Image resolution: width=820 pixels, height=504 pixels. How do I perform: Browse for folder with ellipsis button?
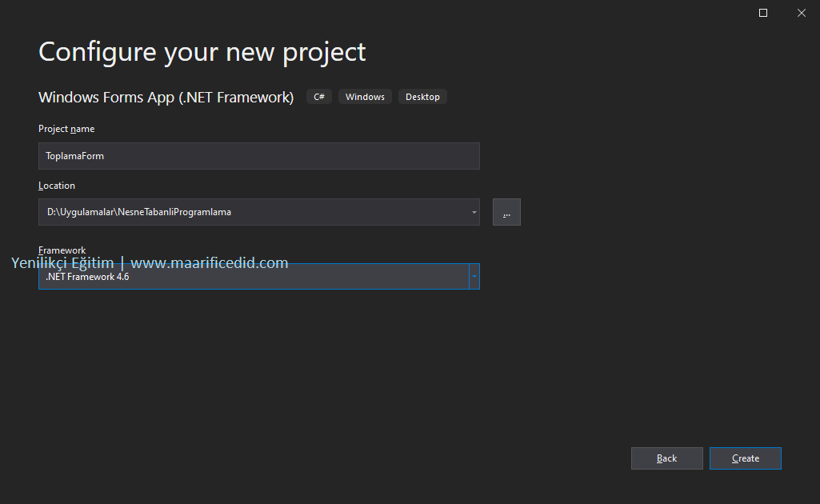click(x=506, y=212)
